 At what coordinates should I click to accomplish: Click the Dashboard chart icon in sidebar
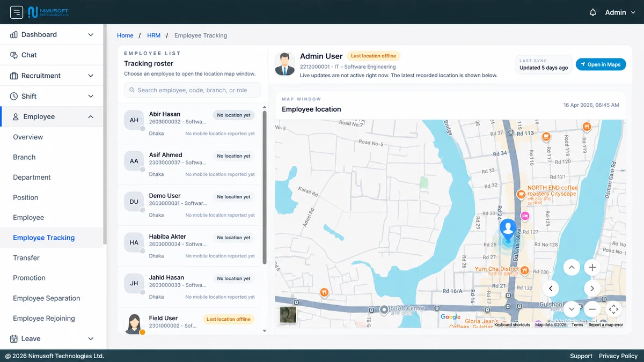coord(14,34)
